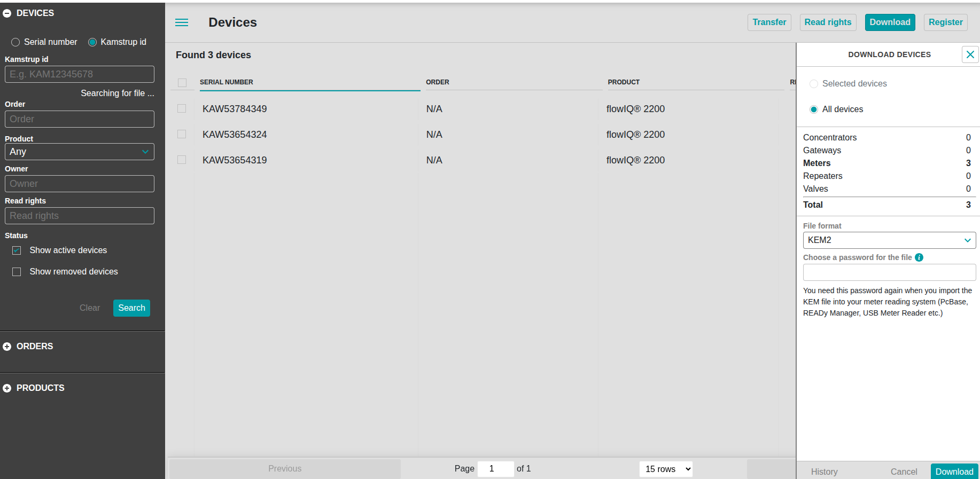Image resolution: width=980 pixels, height=479 pixels.
Task: Tick the select-all devices header checkbox
Action: 182,83
